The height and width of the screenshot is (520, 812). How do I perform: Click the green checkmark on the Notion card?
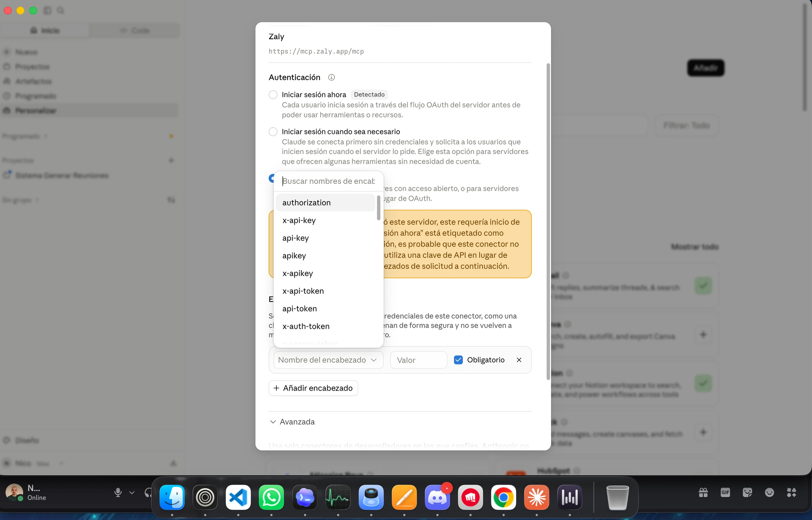(703, 383)
